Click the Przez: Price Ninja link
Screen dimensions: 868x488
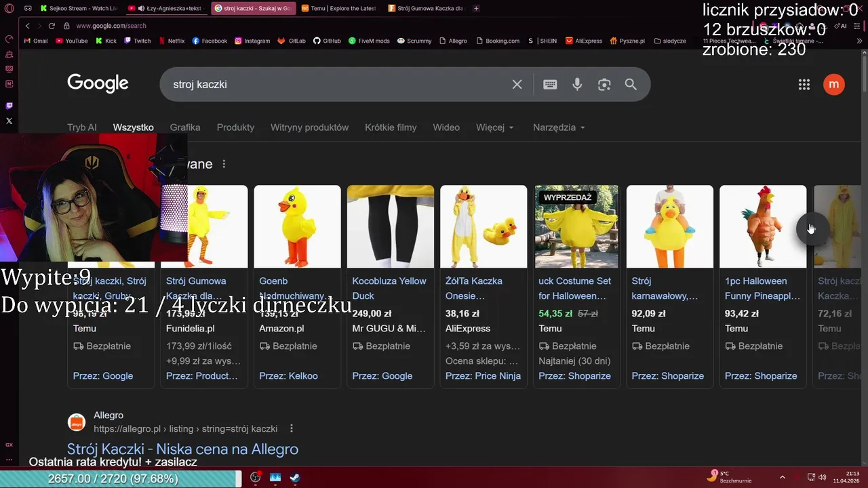(483, 375)
